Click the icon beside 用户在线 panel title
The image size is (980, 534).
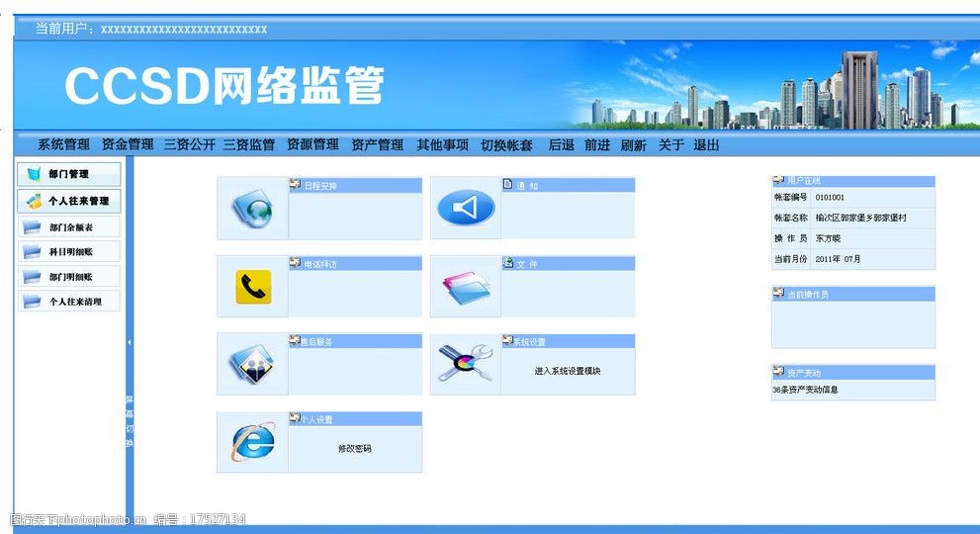[778, 180]
